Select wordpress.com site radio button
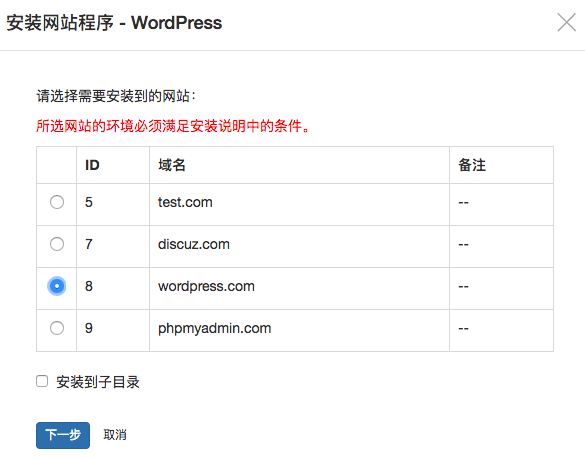The height and width of the screenshot is (458, 585). [57, 286]
